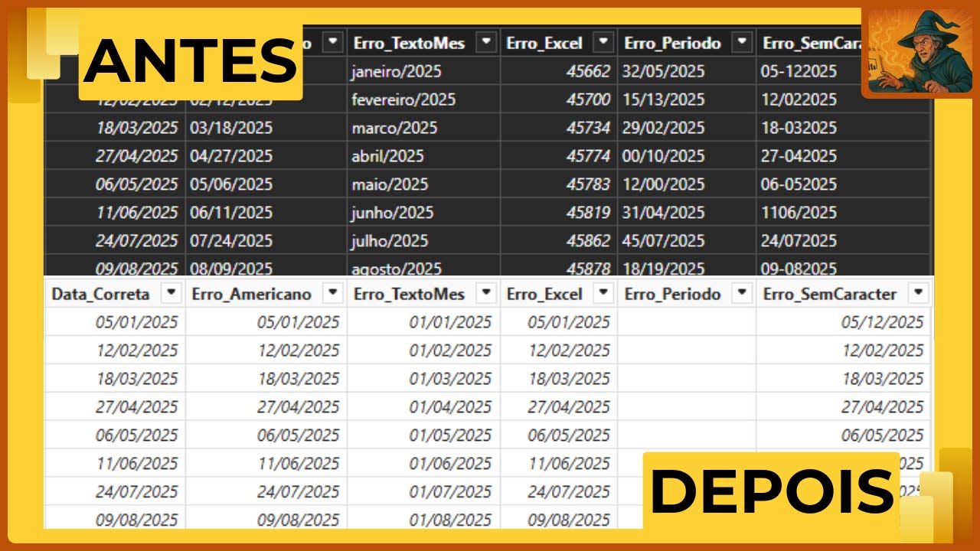The width and height of the screenshot is (980, 551).
Task: Click 01/02/2025 in white table Erro_TextoMes
Action: pos(451,350)
